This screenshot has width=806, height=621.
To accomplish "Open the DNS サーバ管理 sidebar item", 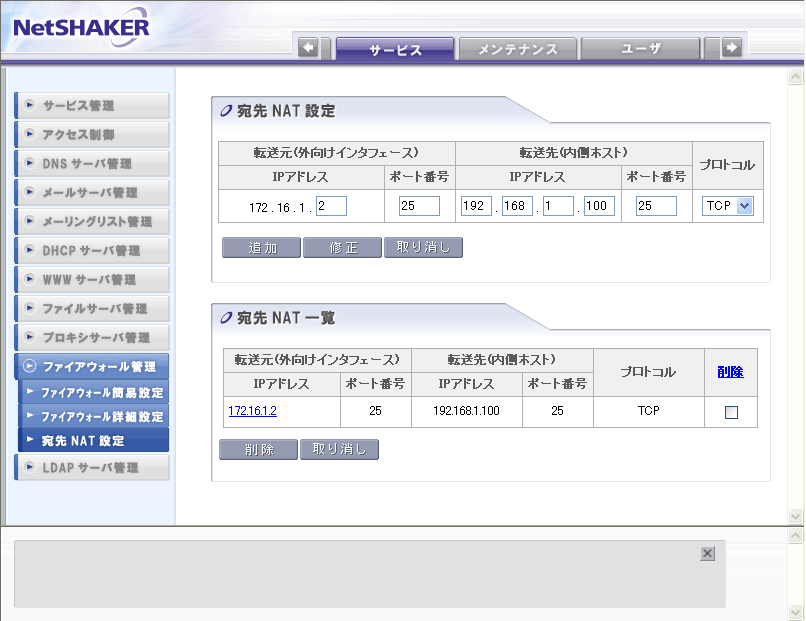I will tap(92, 164).
